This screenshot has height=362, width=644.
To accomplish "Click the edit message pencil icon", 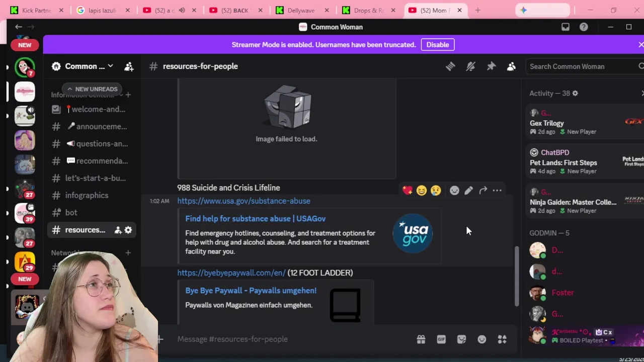I will click(468, 191).
